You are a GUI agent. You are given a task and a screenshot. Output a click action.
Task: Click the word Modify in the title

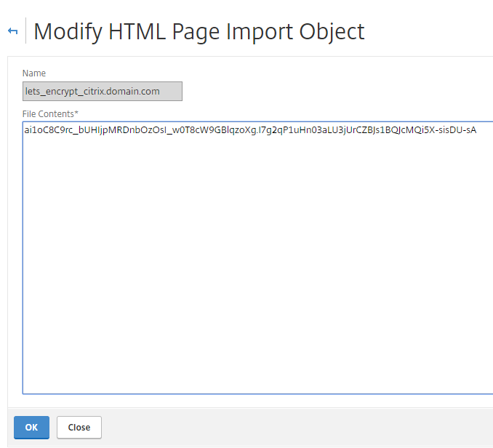click(x=68, y=31)
